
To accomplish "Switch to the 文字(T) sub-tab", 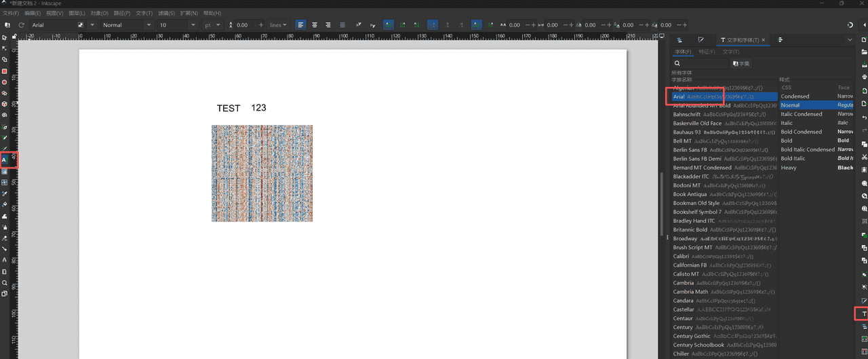I will (x=731, y=52).
